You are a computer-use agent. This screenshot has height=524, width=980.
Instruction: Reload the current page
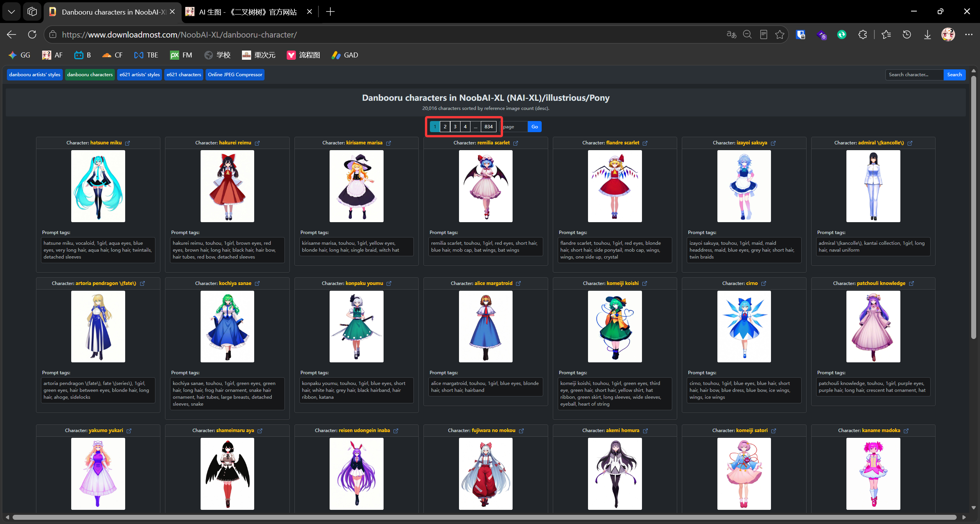32,34
